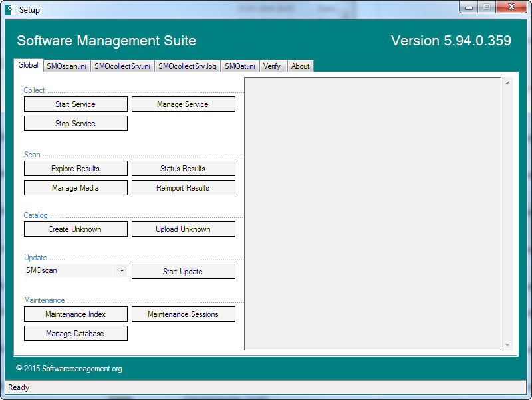
Task: Switch to the SMOcollectSrv.ini tab
Action: 122,66
